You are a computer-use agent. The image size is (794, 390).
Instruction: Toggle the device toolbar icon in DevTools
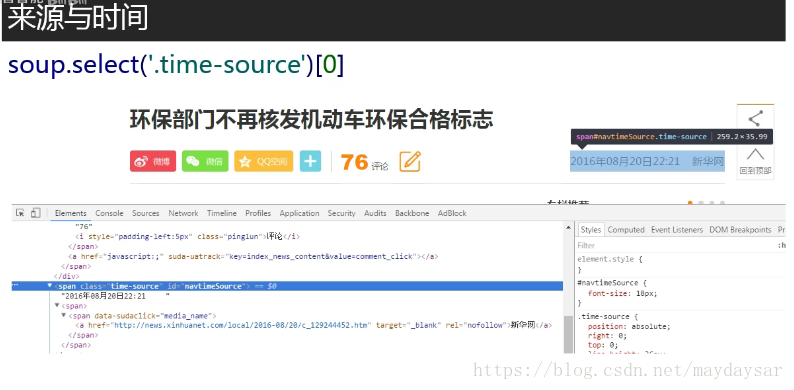[35, 213]
